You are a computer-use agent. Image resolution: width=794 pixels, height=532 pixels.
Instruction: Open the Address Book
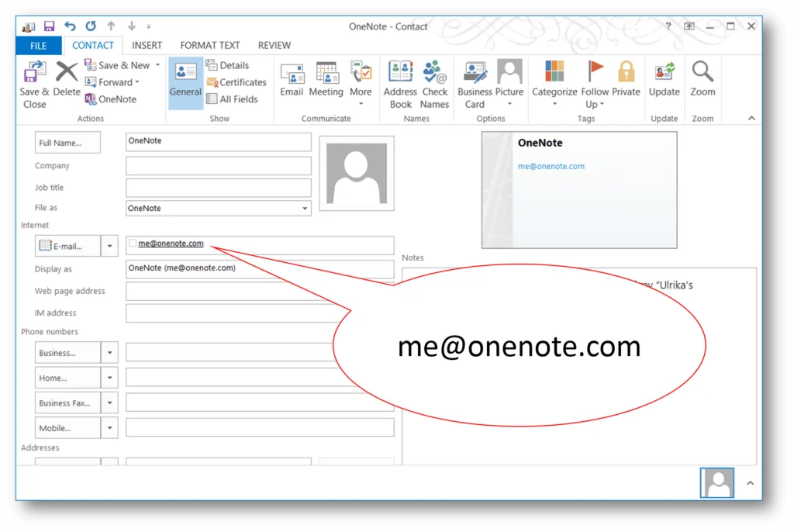pos(399,81)
